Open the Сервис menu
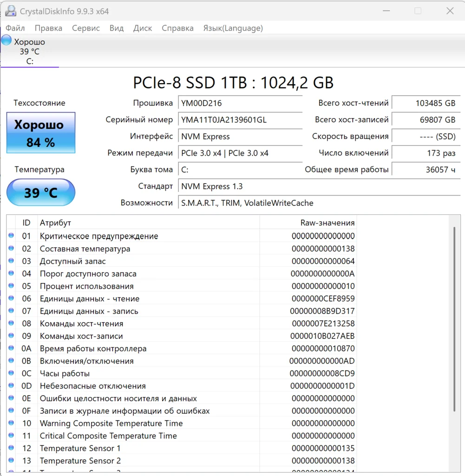Image resolution: width=465 pixels, height=476 pixels. (86, 28)
